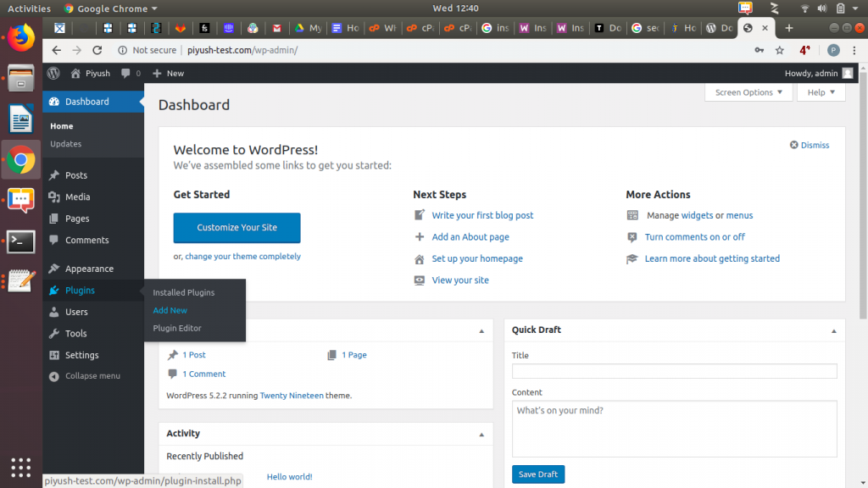Switch to the Google Drive tab

pos(308,28)
